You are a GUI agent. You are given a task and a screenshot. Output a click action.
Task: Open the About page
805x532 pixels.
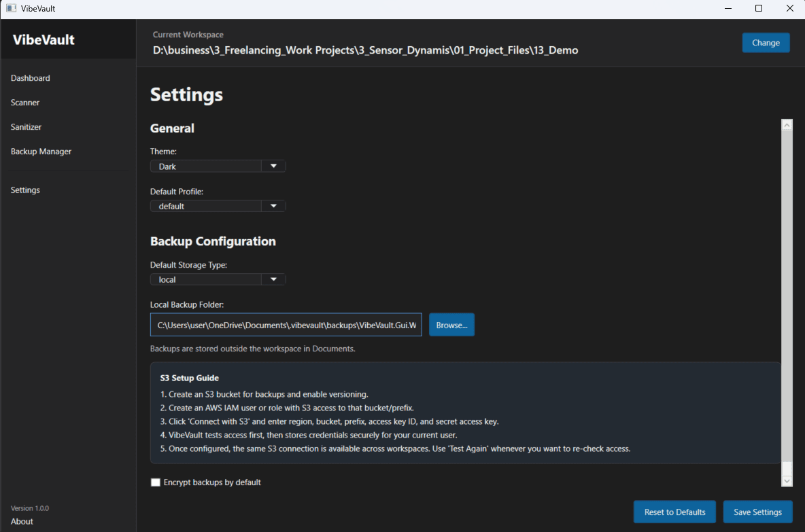pyautogui.click(x=21, y=520)
